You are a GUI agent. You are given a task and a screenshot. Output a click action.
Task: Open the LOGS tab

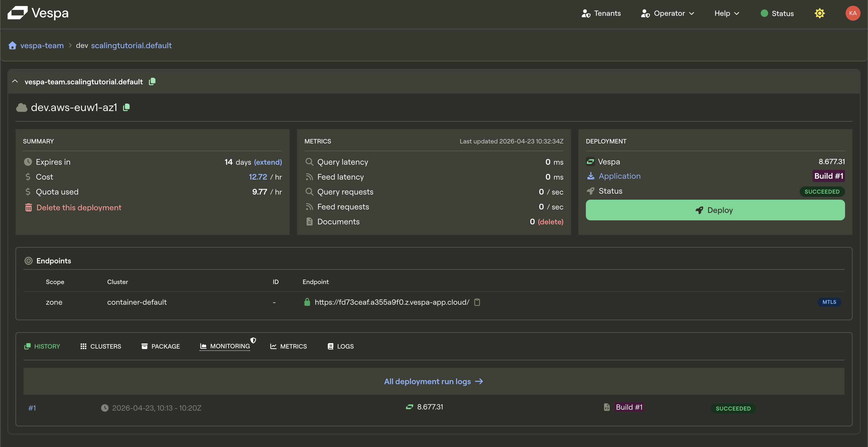[x=345, y=346]
